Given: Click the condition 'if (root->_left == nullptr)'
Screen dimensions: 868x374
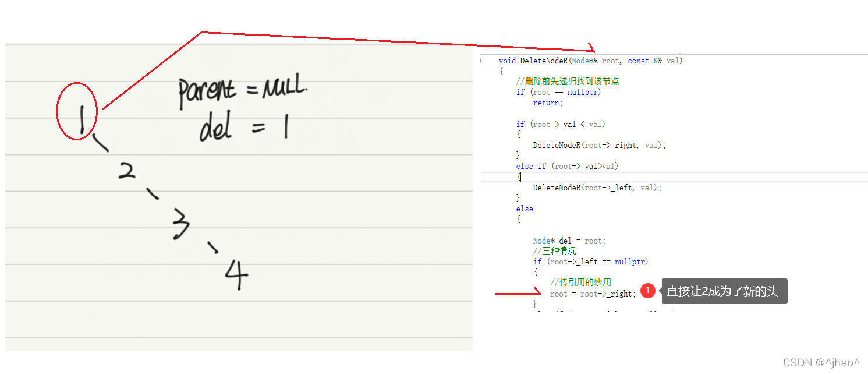Looking at the screenshot, I should 590,262.
